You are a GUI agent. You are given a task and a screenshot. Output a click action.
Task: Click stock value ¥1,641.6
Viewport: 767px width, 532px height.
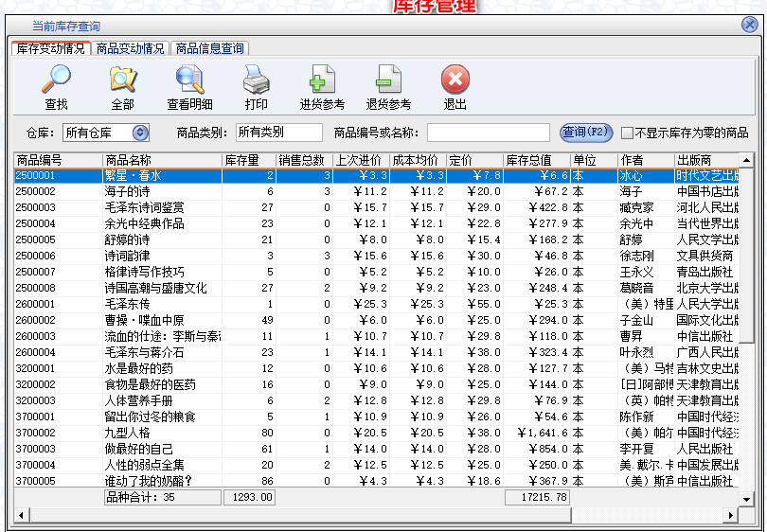point(543,434)
